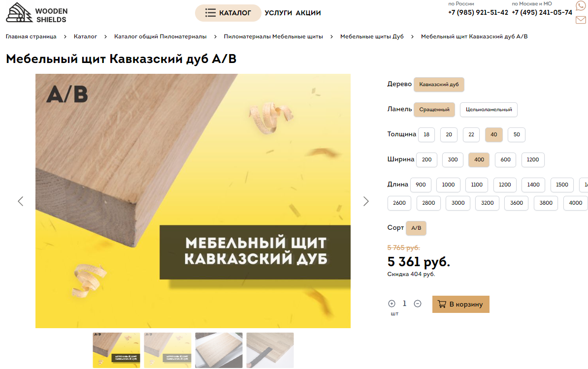Select width 600
The height and width of the screenshot is (369, 588).
[505, 159]
